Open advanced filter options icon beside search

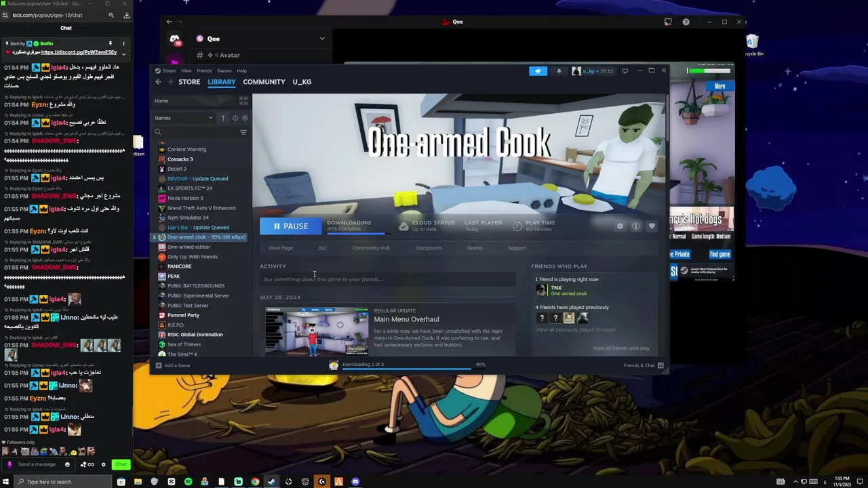(243, 132)
